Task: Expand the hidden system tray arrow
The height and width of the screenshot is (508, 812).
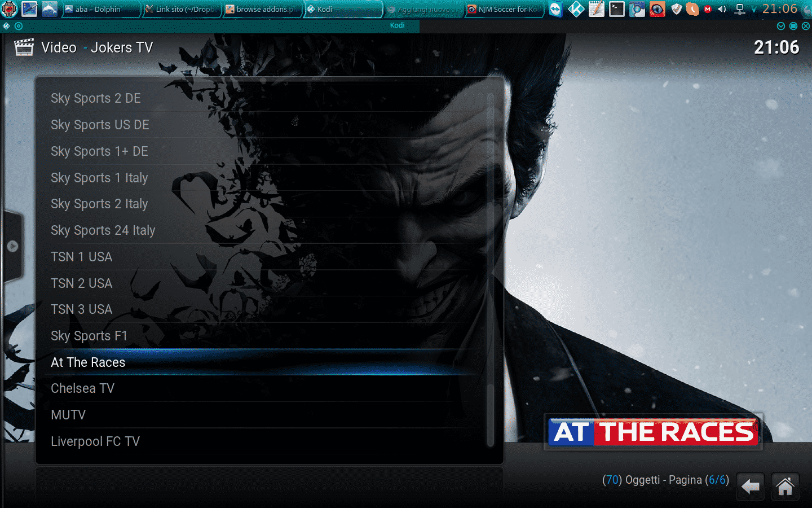Action: point(754,10)
